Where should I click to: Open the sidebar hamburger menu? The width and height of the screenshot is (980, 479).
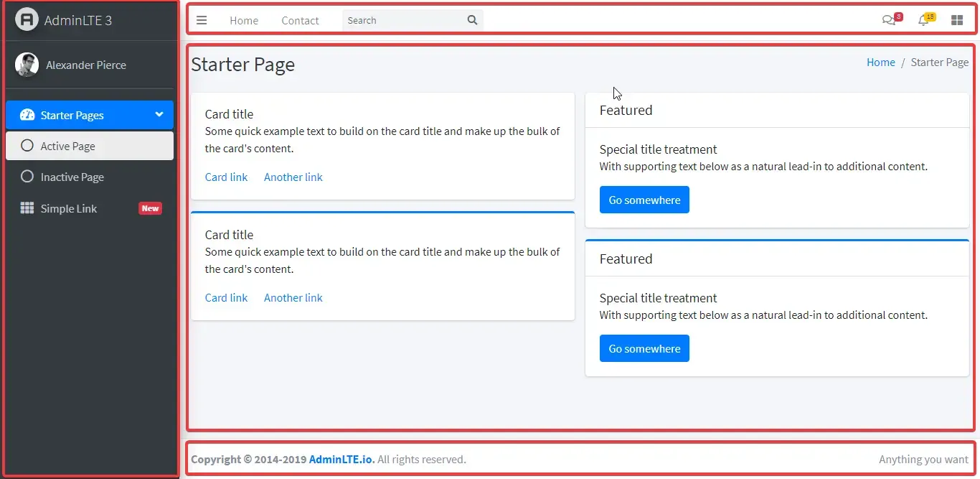[202, 20]
